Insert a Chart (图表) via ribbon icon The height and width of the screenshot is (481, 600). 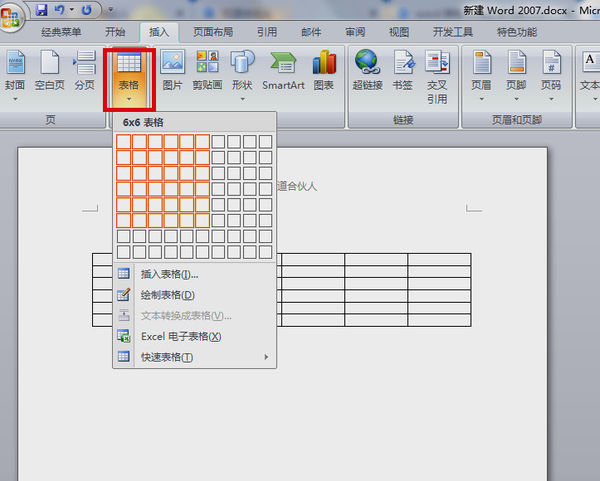tap(324, 70)
